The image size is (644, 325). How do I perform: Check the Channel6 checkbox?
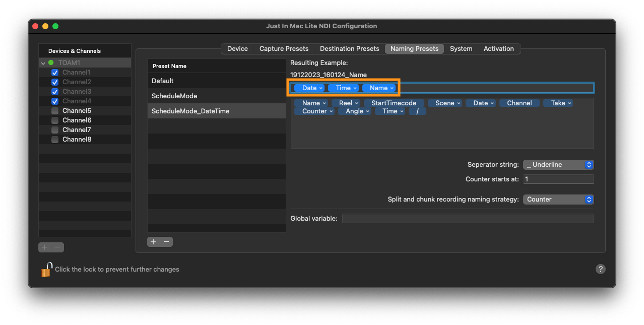point(55,120)
